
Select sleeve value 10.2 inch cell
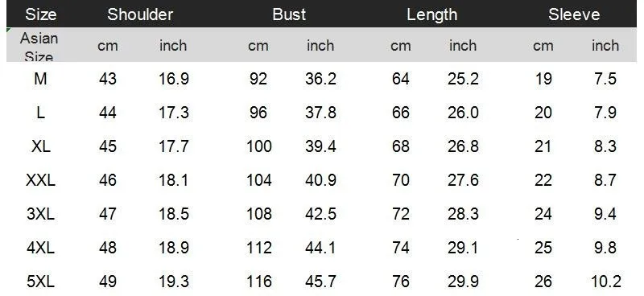pos(605,282)
